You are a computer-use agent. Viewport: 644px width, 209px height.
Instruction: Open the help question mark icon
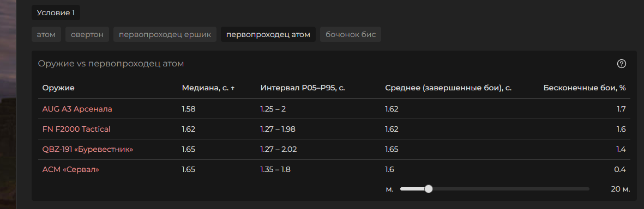(622, 64)
